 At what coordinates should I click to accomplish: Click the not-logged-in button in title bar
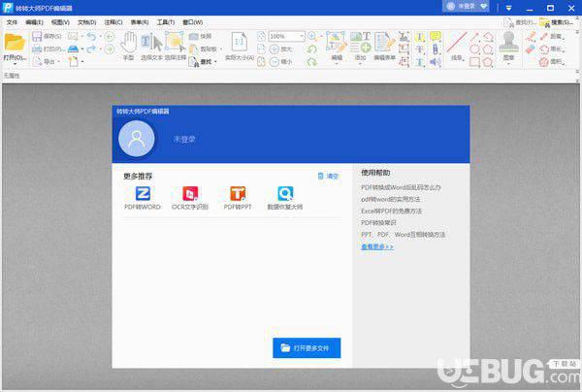click(x=466, y=7)
